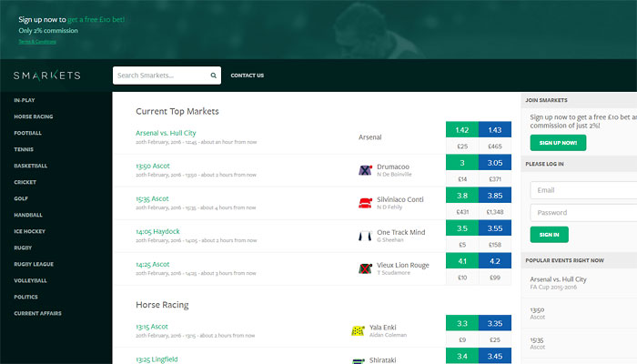
Task: Click One Track Mind silks icon
Action: (x=365, y=236)
